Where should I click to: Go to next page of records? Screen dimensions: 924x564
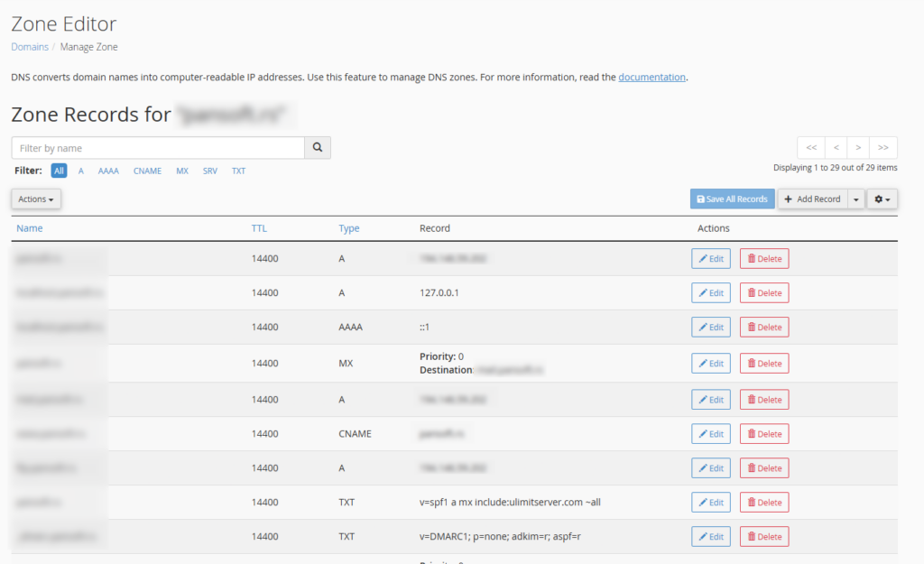coord(858,148)
